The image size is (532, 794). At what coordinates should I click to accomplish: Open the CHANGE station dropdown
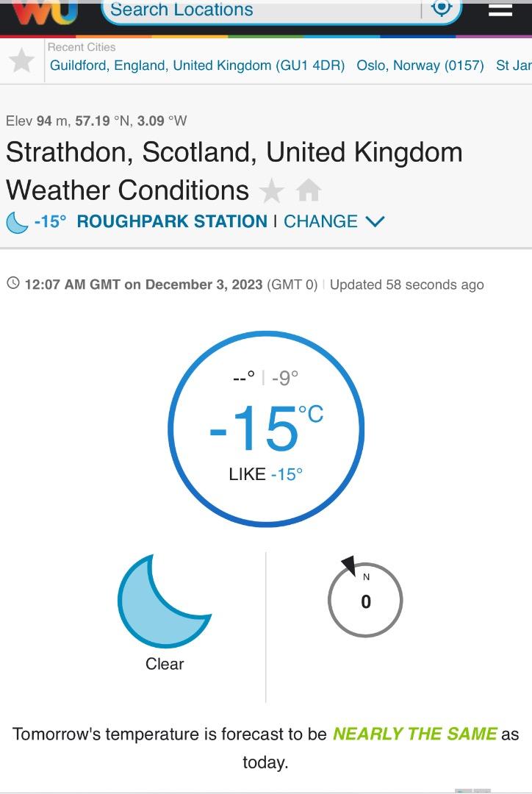pos(321,221)
